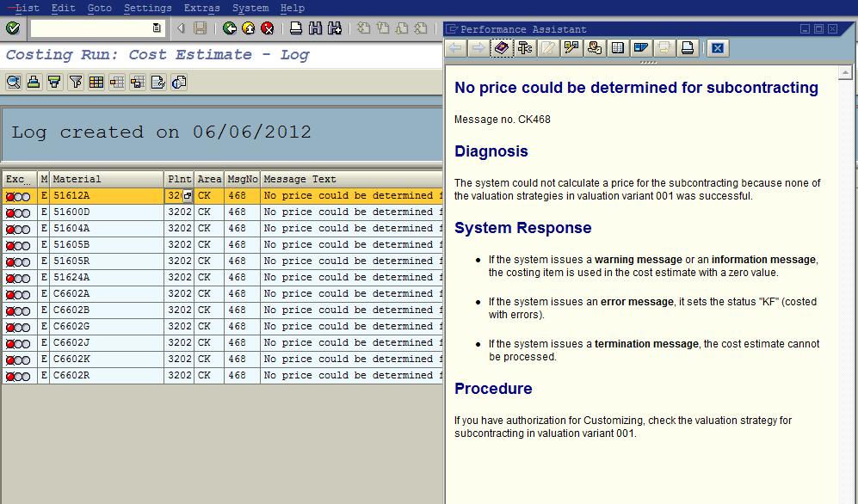Image resolution: width=858 pixels, height=504 pixels.
Task: Click the blue panels icon in Performance Assistant
Action: click(x=641, y=48)
